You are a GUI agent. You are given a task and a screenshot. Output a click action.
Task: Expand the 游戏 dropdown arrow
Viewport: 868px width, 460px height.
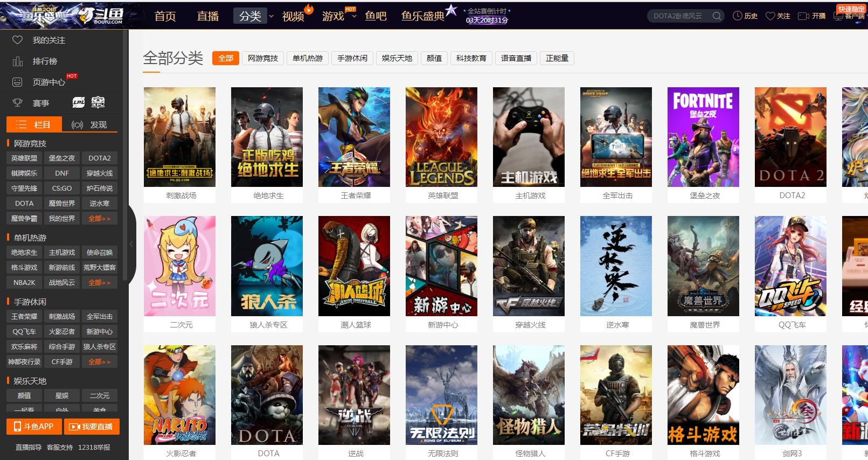[x=354, y=16]
